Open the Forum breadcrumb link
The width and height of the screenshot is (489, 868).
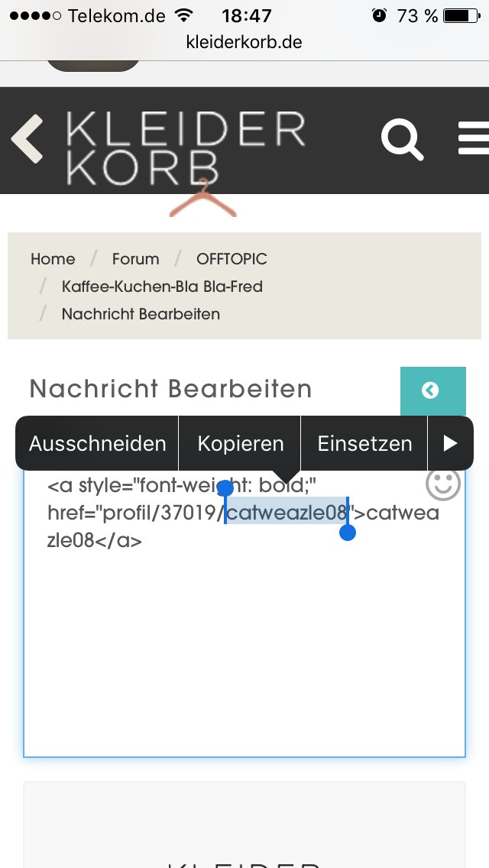point(135,259)
